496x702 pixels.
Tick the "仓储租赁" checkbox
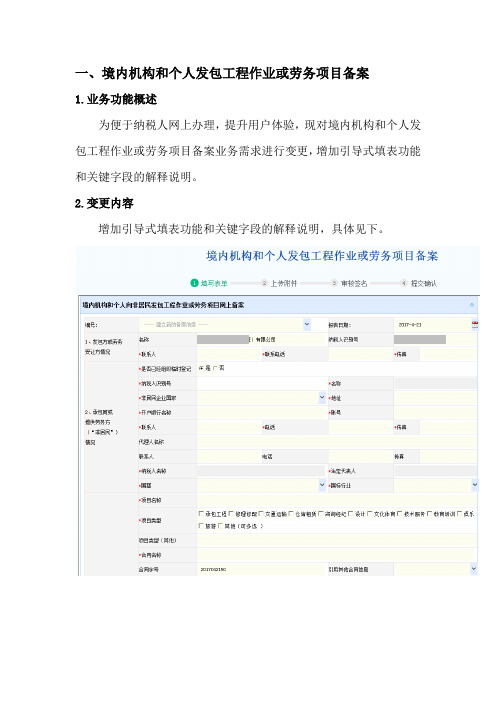point(291,514)
